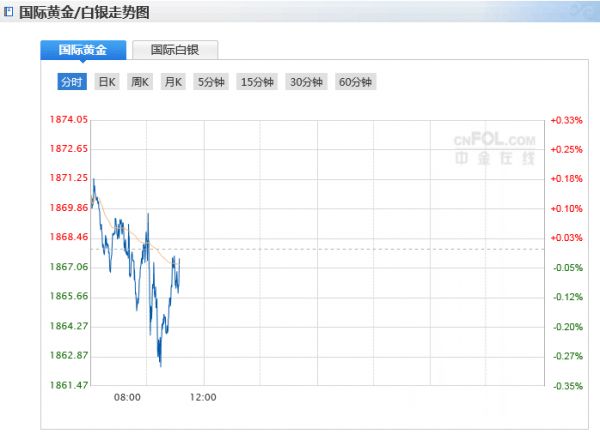600x440 pixels.
Task: Select the 分时 chart view
Action: (72, 81)
